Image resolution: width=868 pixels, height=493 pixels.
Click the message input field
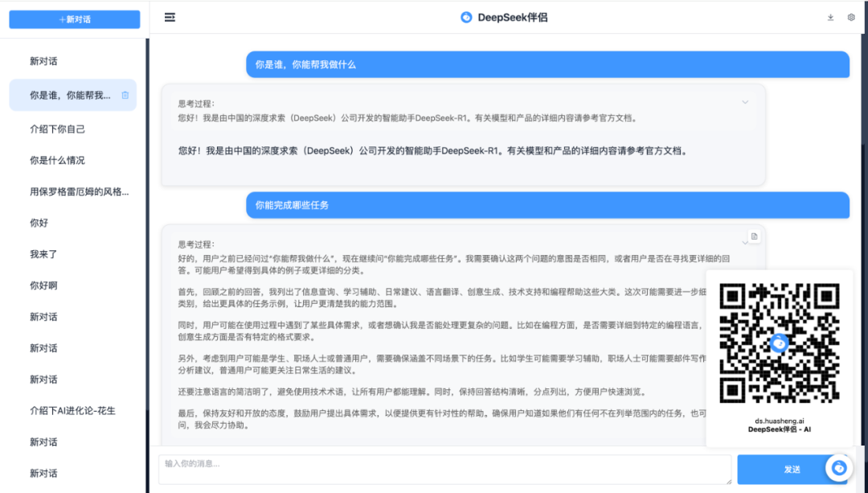(x=444, y=469)
